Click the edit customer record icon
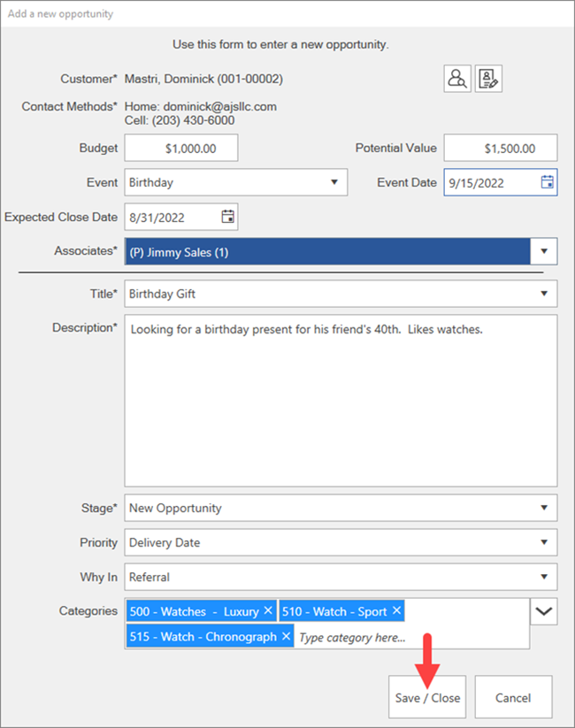 click(488, 79)
